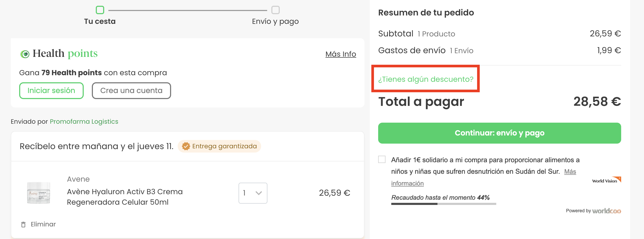644x239 pixels.
Task: Click Crea una cuenta button
Action: click(131, 91)
